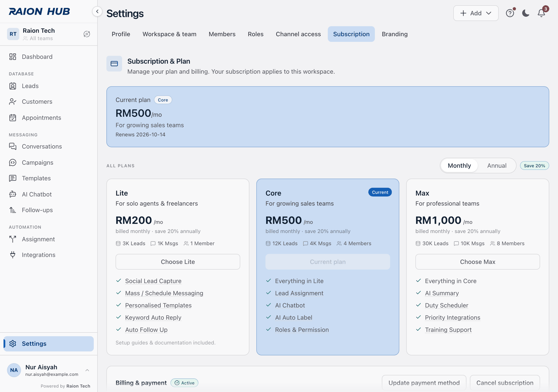Image resolution: width=558 pixels, height=392 pixels.
Task: Click the Personalised Templates feature
Action: point(158,306)
